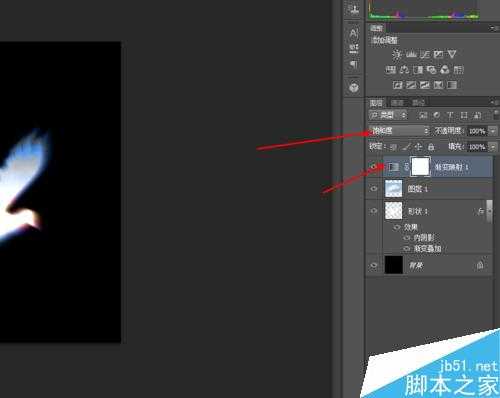Add an Invert adjustment
Image resolution: width=500 pixels, height=398 pixels.
[x=397, y=85]
